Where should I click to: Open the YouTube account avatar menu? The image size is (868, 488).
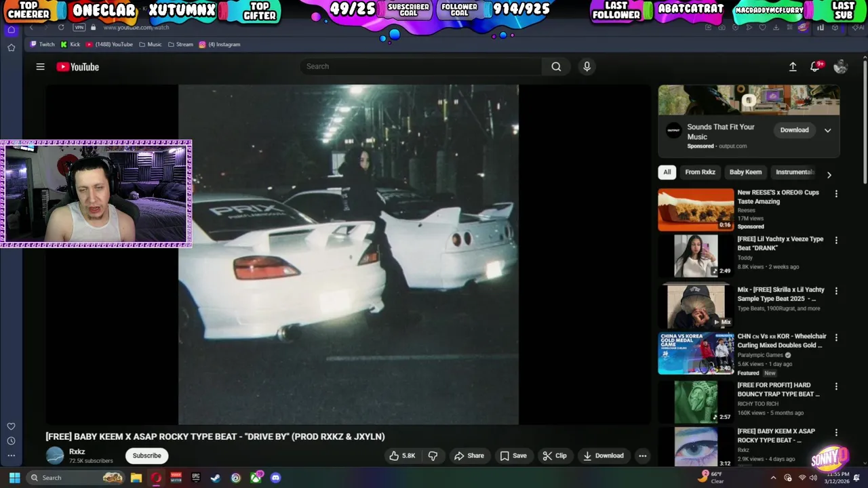(x=840, y=66)
